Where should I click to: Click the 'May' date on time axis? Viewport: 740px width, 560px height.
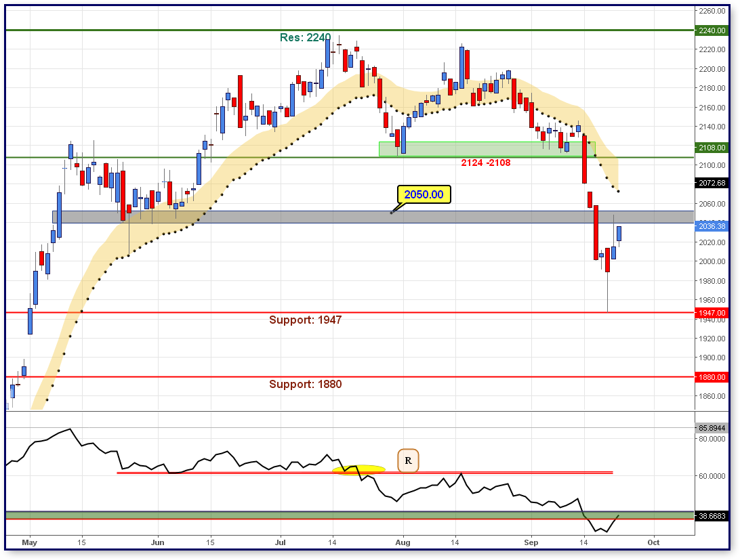pos(28,542)
